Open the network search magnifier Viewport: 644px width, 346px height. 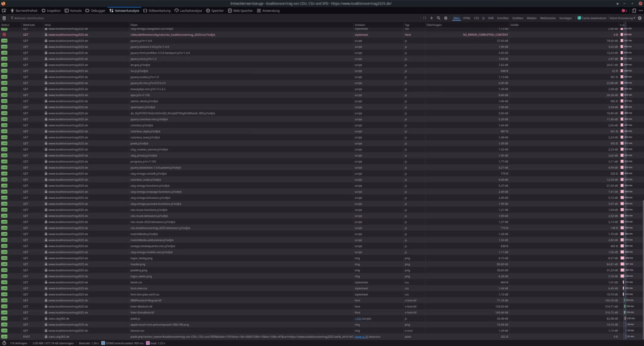(438, 18)
